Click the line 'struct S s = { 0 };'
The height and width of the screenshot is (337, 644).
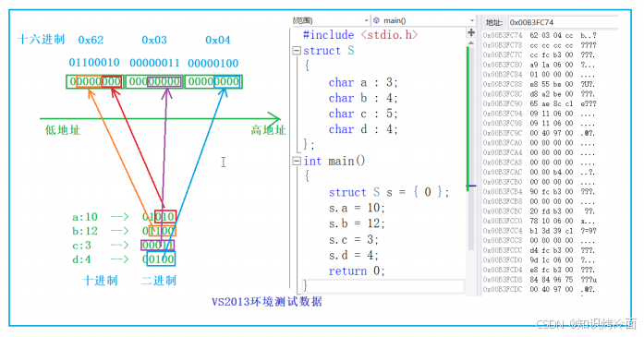coord(389,192)
